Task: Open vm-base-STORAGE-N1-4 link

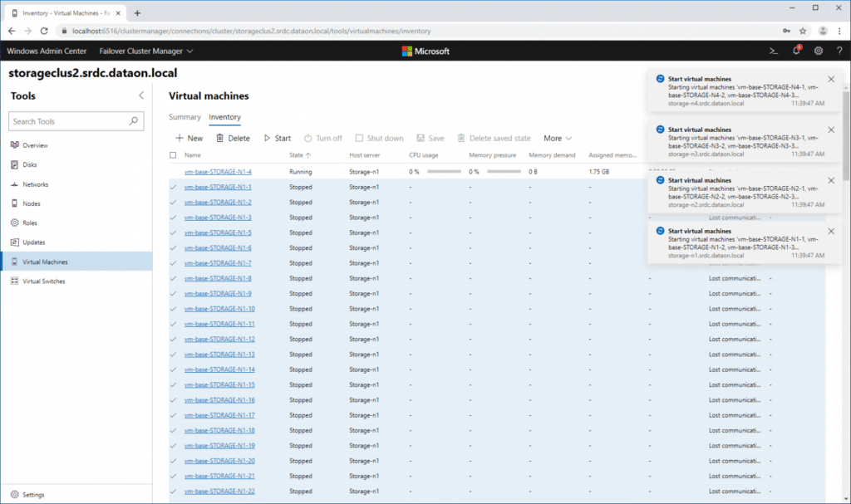Action: tap(218, 171)
